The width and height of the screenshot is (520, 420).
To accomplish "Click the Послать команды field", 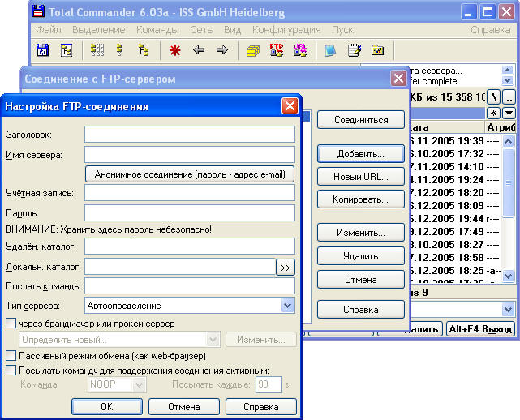I will click(x=190, y=285).
